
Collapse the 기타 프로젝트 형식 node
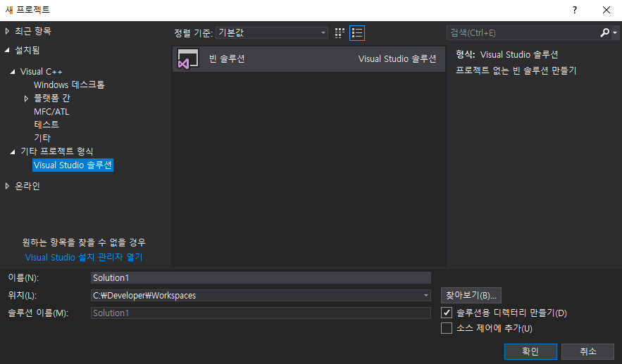tap(12, 151)
